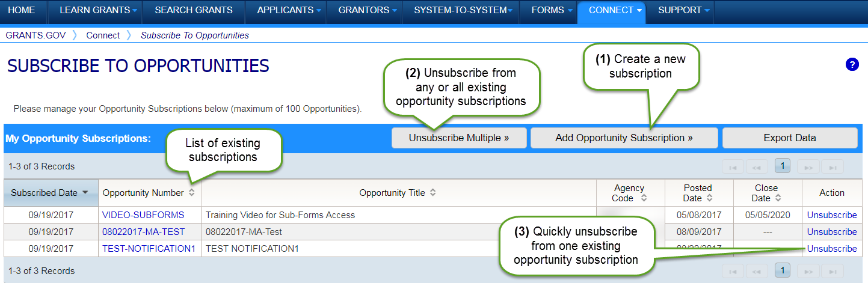Open the VIDEO-SUBFORMS opportunity link
The width and height of the screenshot is (868, 283).
click(143, 215)
